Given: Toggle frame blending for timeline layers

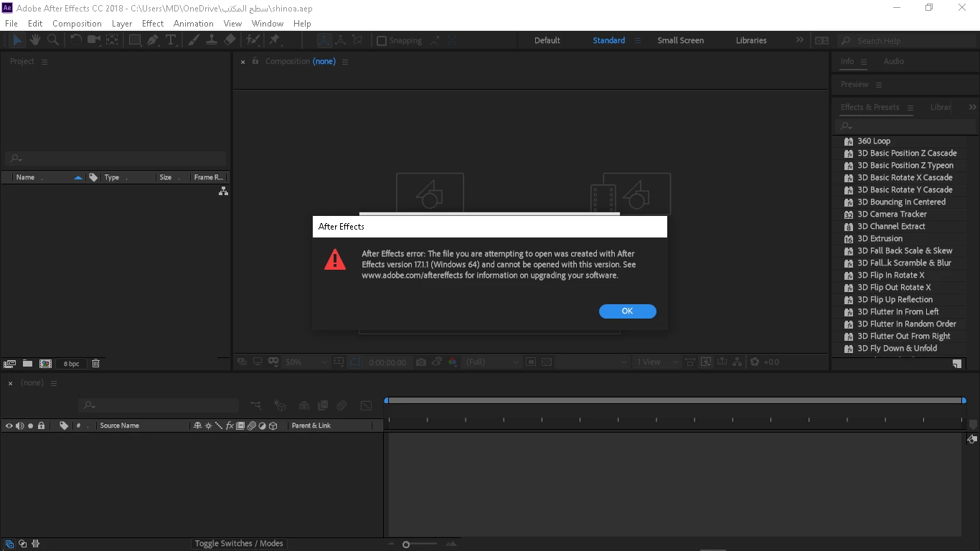Looking at the screenshot, I should (323, 405).
